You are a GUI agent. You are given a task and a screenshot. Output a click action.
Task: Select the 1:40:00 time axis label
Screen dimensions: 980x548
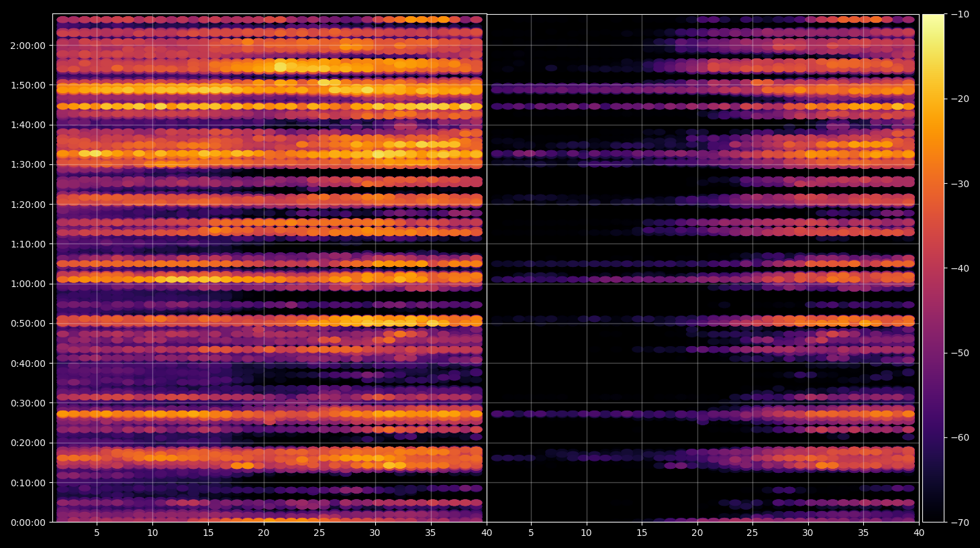tap(28, 125)
